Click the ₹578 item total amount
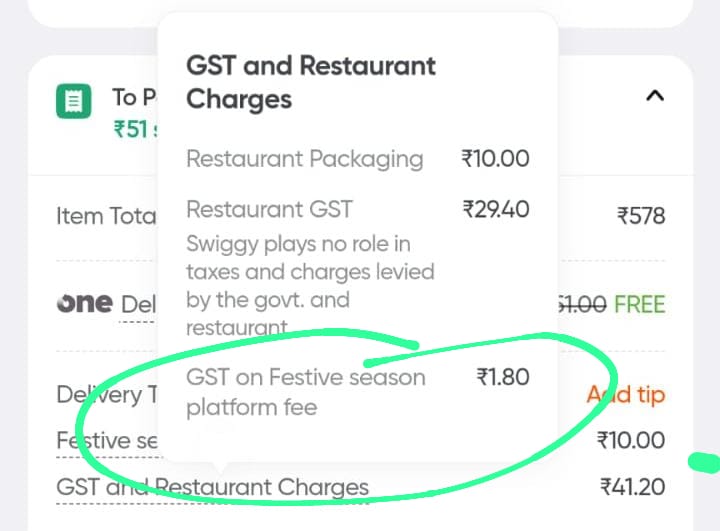720x531 pixels. (x=640, y=216)
